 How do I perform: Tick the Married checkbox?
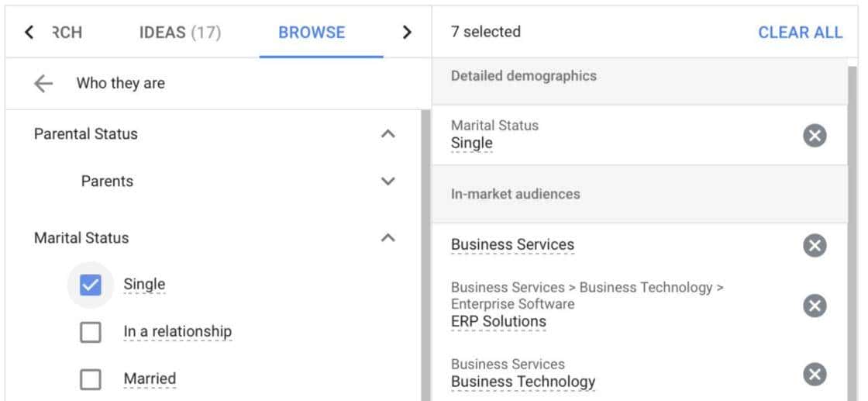click(91, 379)
